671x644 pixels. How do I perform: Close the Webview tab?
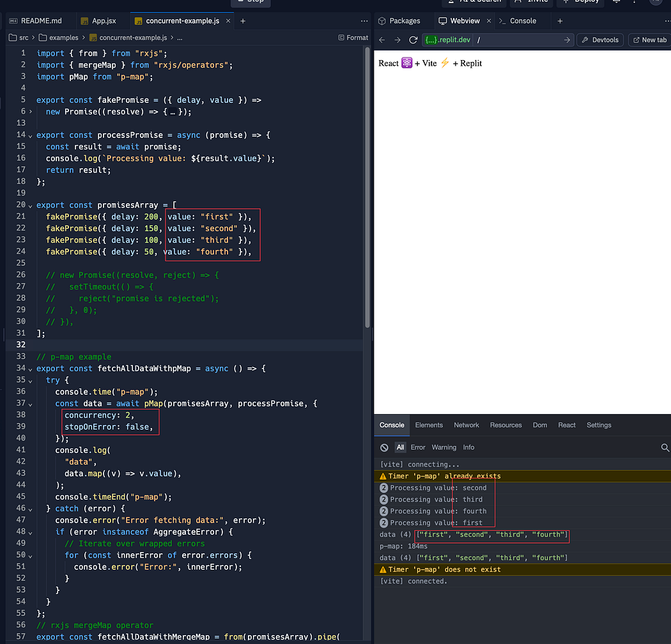coord(489,21)
